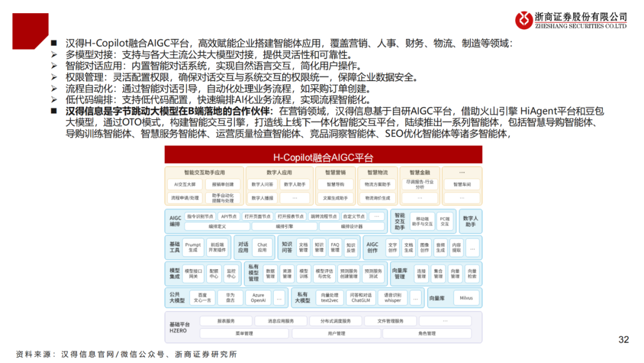The height and width of the screenshot is (363, 644).
Task: Click the 文案生成助手 box
Action: pyautogui.click(x=335, y=198)
